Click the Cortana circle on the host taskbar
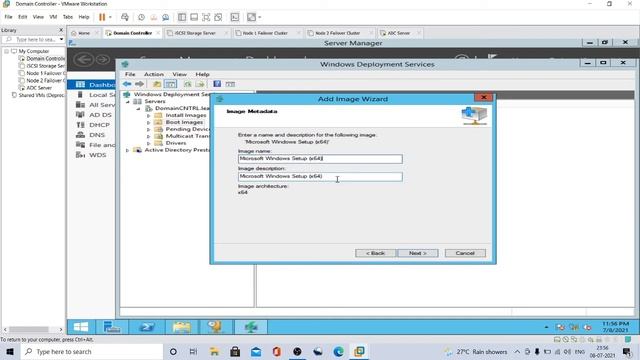The width and height of the screenshot is (640, 360). (173, 351)
